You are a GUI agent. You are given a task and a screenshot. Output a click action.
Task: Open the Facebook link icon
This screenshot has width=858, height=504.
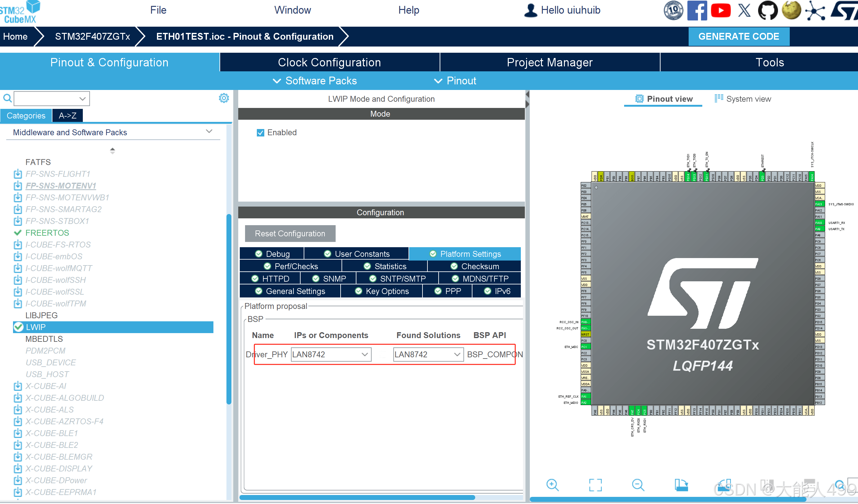pyautogui.click(x=697, y=10)
